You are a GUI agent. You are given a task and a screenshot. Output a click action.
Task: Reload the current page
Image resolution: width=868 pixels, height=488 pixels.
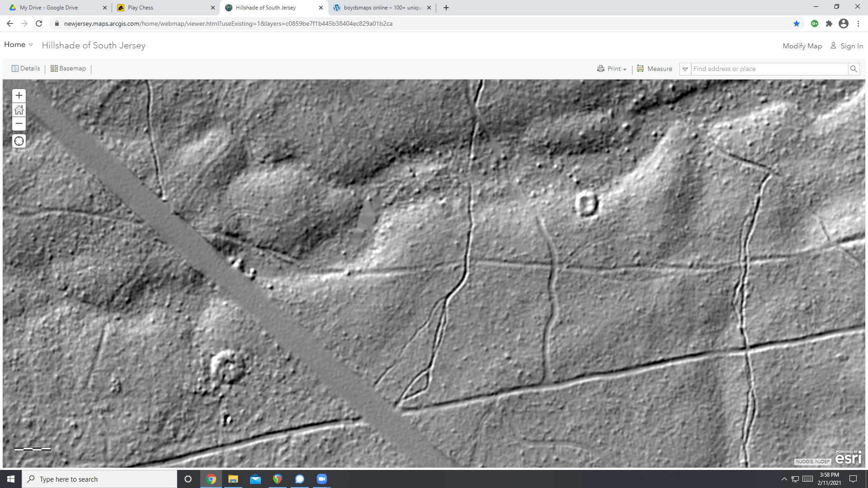39,23
